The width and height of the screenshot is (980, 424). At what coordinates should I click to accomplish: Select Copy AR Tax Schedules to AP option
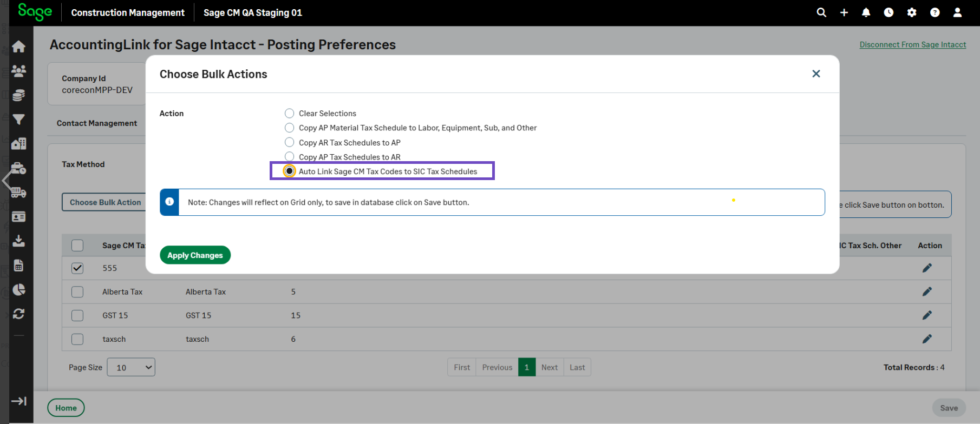coord(290,142)
